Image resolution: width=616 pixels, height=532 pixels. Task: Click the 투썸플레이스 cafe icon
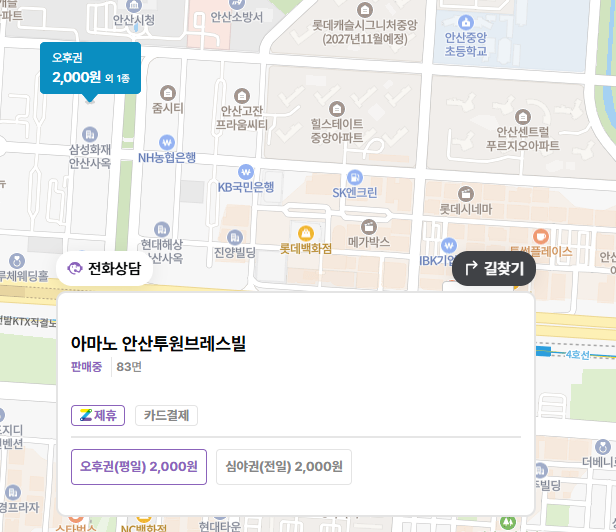[541, 237]
